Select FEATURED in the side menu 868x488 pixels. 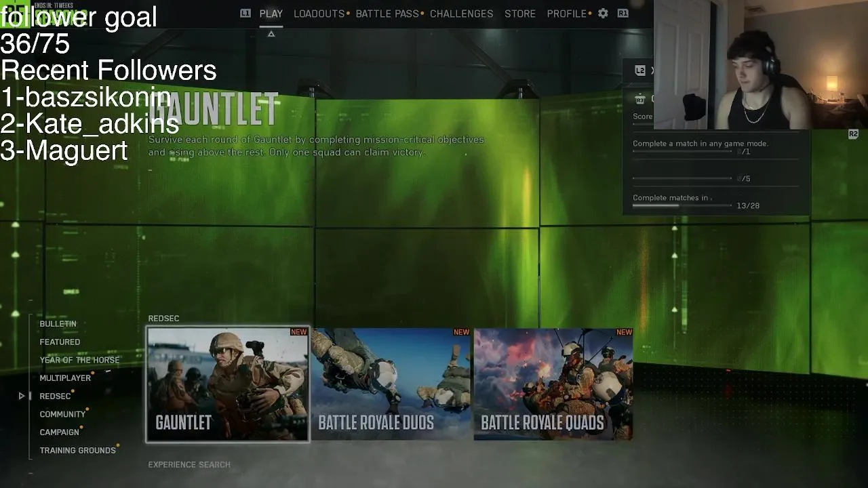(x=60, y=342)
